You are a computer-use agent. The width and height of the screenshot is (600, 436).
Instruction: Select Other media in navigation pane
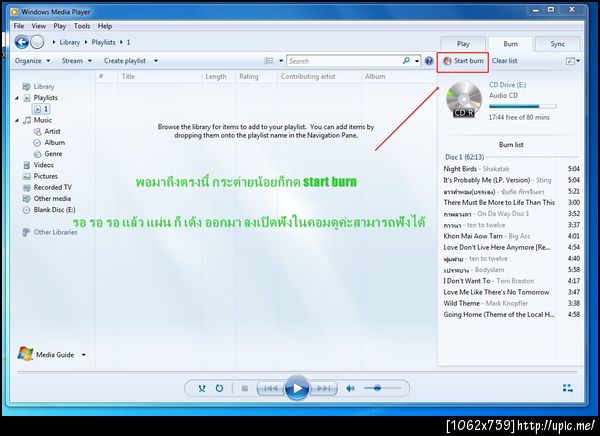point(47,198)
